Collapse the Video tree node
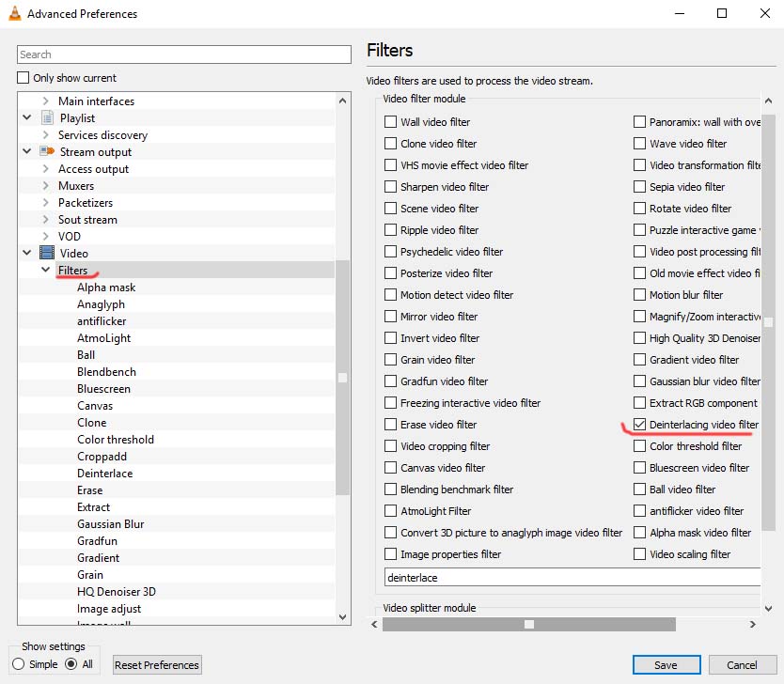The image size is (784, 684). point(27,253)
